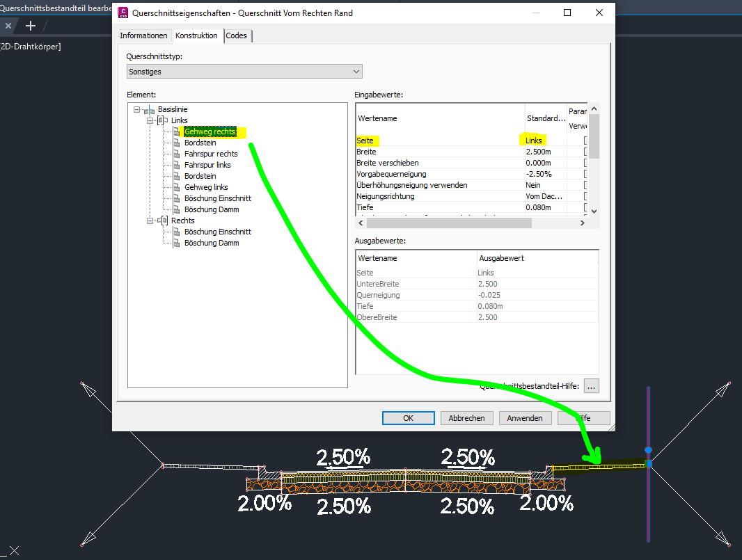This screenshot has width=742, height=560.
Task: Select Böschung Einschnitt under Links group
Action: (x=218, y=198)
